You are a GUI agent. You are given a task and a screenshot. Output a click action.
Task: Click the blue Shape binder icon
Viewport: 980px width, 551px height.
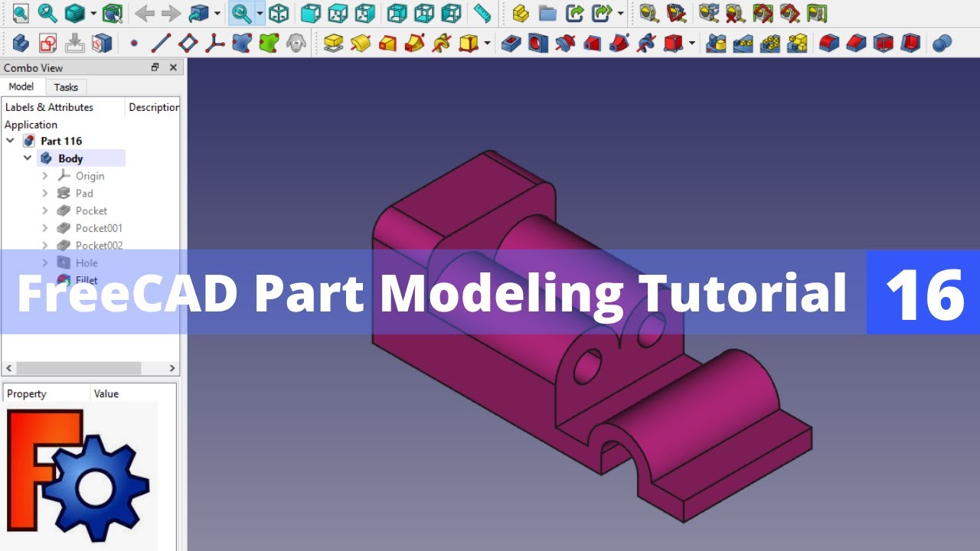pos(242,43)
